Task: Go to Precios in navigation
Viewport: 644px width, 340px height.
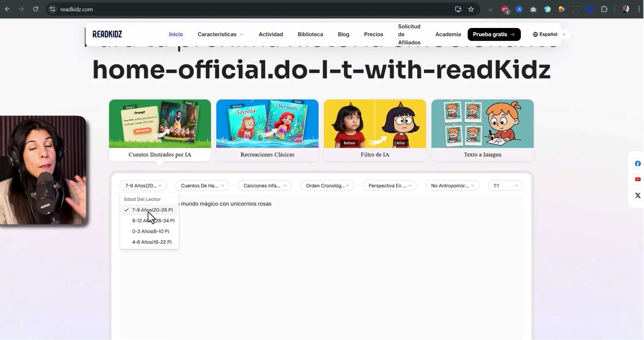Action: tap(373, 34)
